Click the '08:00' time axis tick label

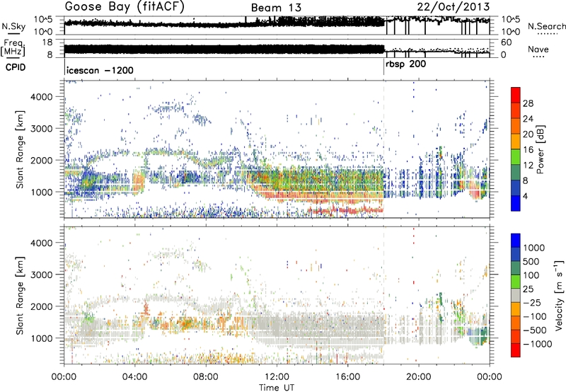point(206,377)
